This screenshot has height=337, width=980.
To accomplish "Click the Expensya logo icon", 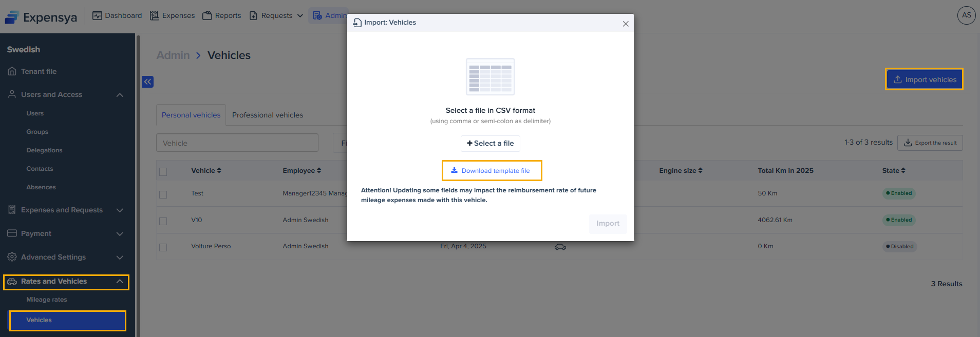I will tap(12, 17).
